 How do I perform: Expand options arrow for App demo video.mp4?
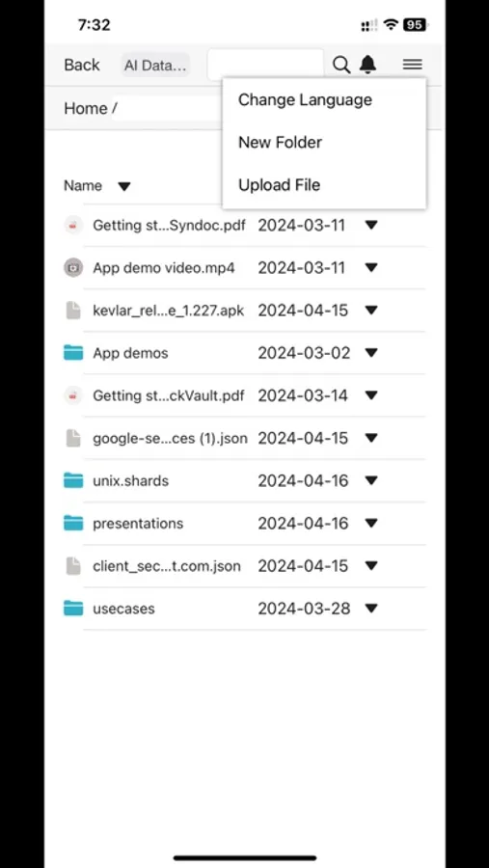[371, 268]
